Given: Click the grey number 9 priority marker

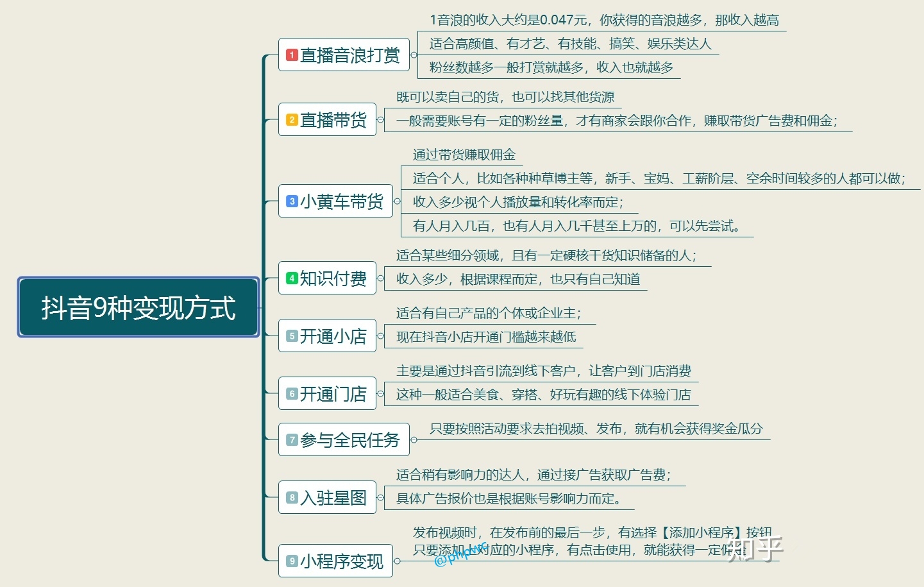Looking at the screenshot, I should [x=292, y=561].
